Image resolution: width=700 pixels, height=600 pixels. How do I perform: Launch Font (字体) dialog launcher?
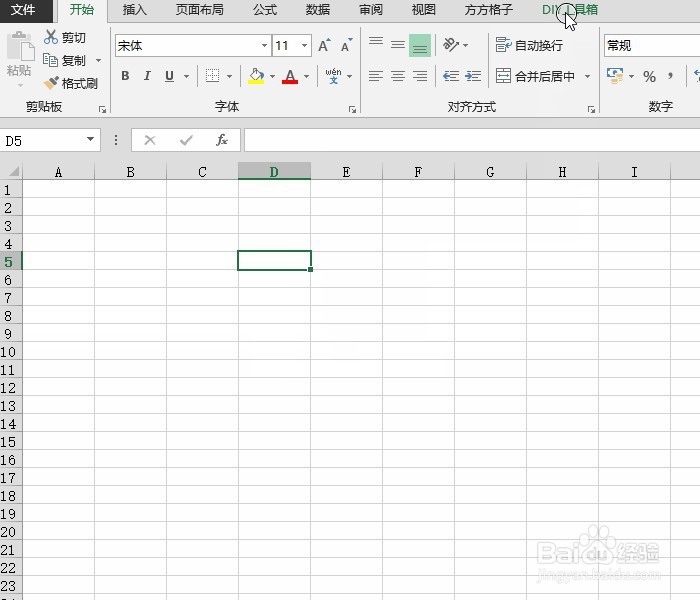coord(353,110)
